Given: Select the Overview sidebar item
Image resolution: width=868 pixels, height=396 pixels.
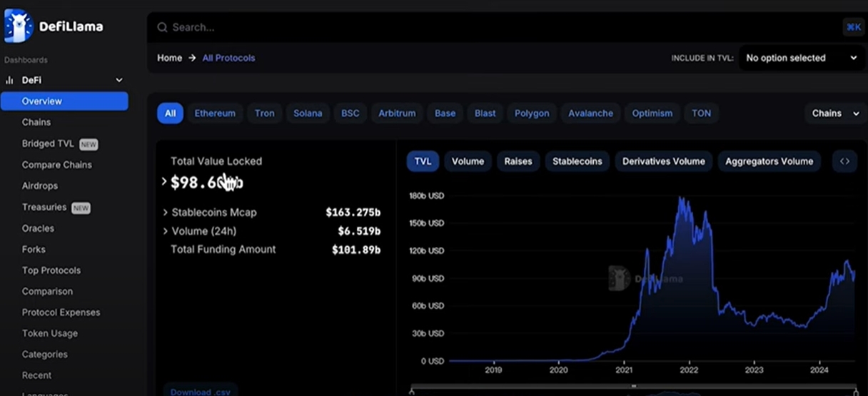Looking at the screenshot, I should pos(64,101).
